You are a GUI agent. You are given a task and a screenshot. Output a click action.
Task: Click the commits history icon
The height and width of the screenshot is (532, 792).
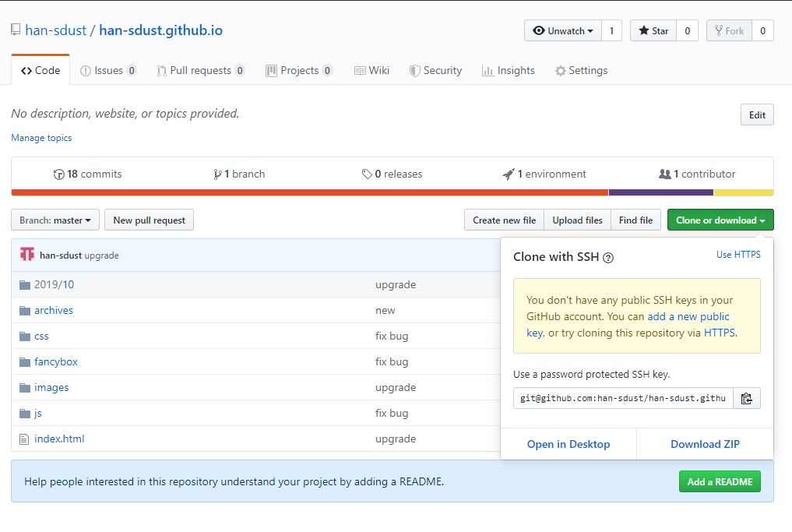click(61, 174)
